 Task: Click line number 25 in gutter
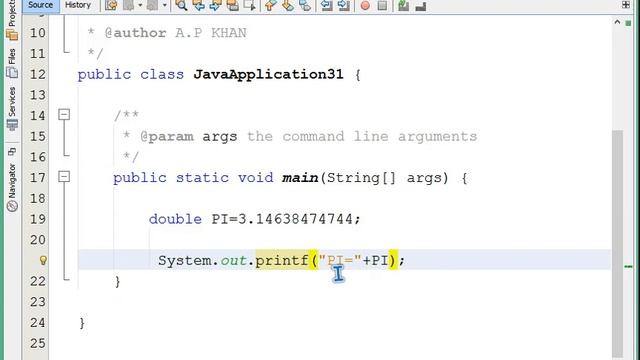coord(38,343)
